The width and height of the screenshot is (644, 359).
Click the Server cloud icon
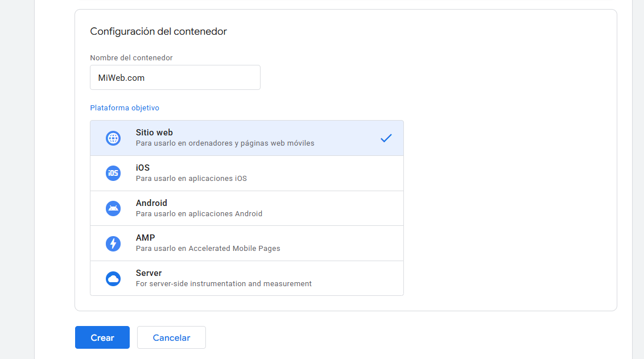[113, 279]
